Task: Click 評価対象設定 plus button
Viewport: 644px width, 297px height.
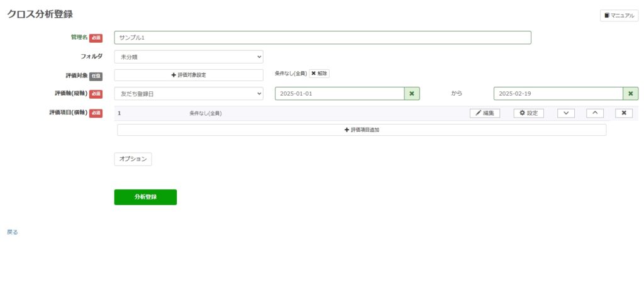Action: [x=188, y=75]
